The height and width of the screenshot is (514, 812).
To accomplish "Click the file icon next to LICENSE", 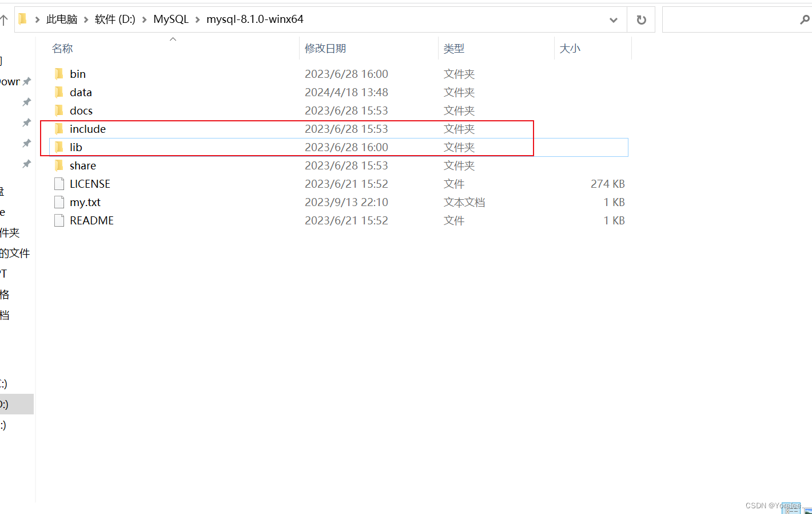I will [x=59, y=184].
